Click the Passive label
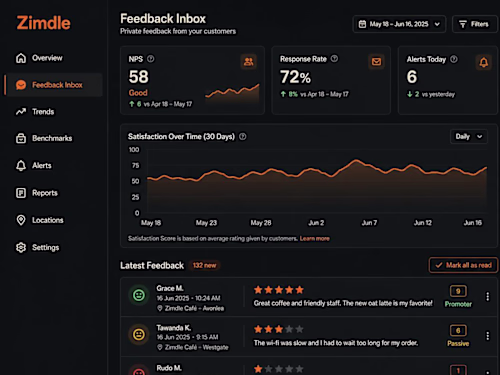Screen dimensions: 500x375 458,344
